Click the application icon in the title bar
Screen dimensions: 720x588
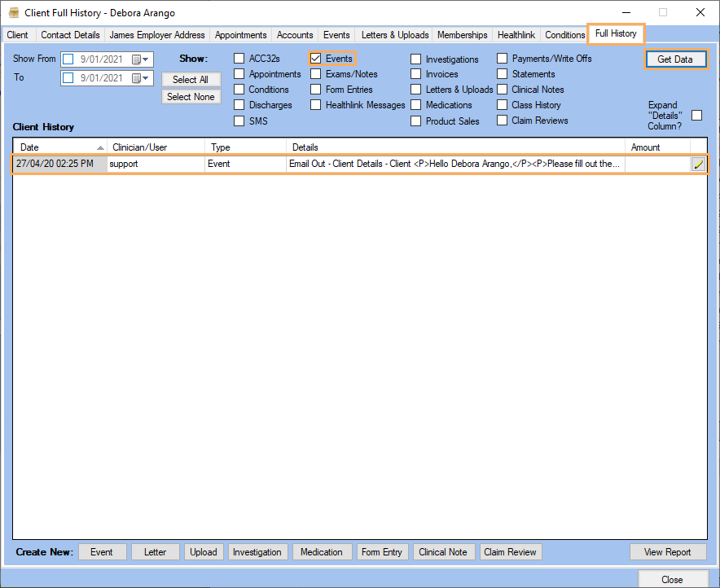pyautogui.click(x=11, y=13)
